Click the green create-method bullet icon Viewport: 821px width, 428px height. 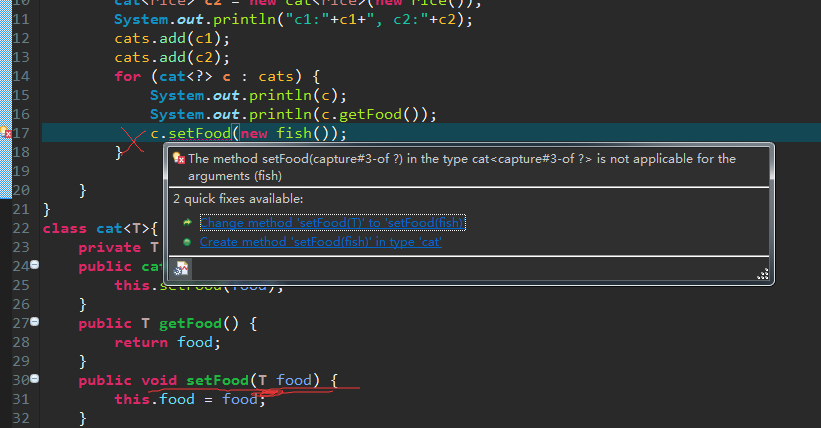point(187,242)
